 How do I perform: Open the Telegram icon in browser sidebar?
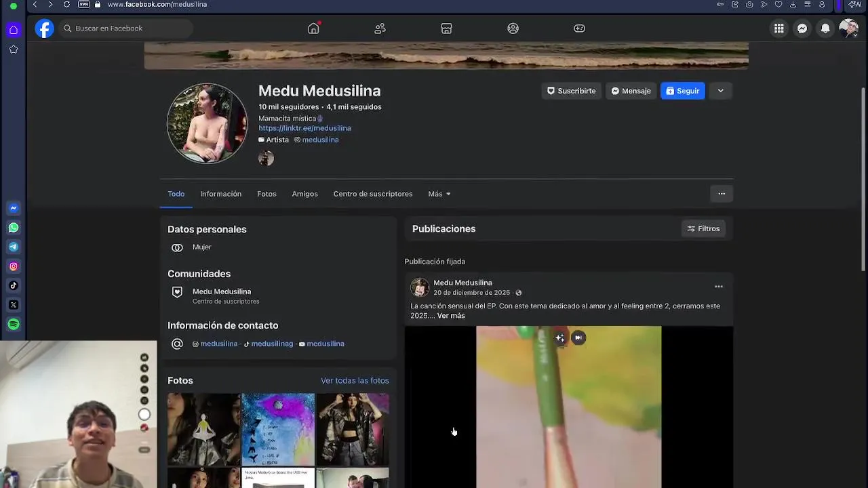14,247
